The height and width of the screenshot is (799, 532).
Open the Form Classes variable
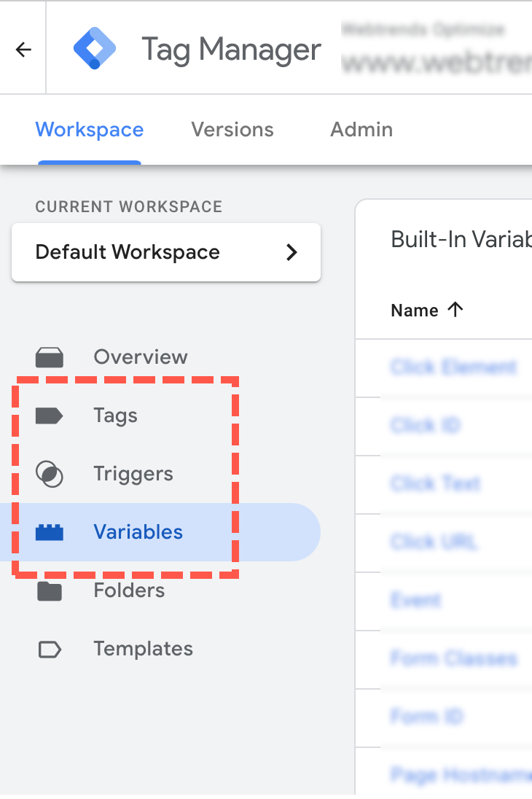(x=453, y=658)
